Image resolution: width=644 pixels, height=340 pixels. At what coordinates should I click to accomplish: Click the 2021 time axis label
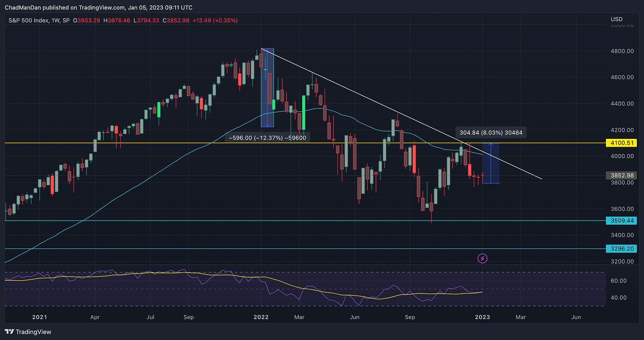click(x=39, y=317)
